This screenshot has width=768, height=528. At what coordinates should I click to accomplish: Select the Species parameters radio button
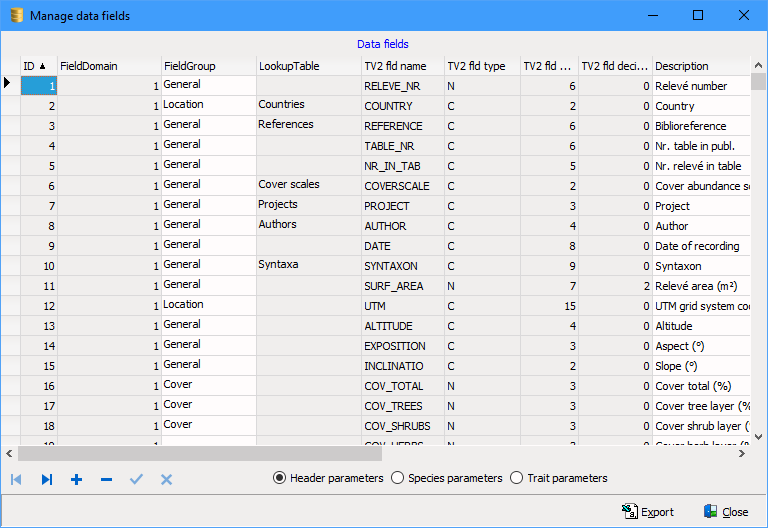pyautogui.click(x=398, y=478)
